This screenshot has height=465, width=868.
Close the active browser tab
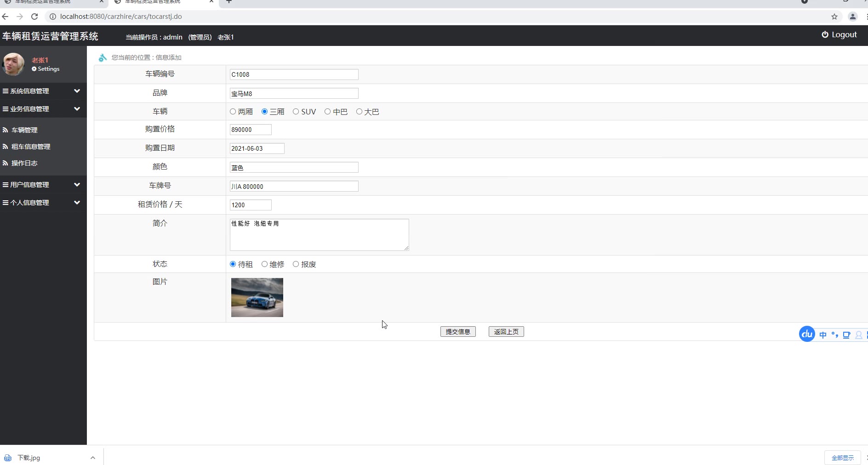[x=211, y=1]
